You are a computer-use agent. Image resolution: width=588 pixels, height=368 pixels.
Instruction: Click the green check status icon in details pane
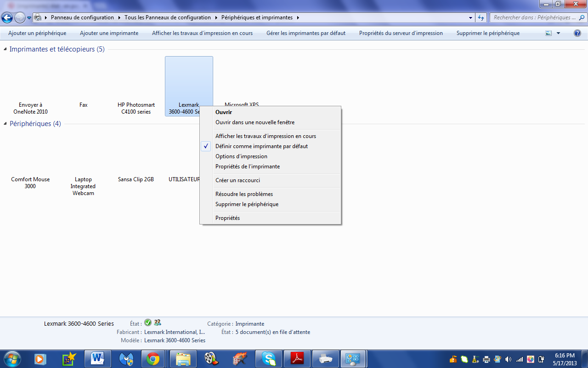[x=148, y=323]
